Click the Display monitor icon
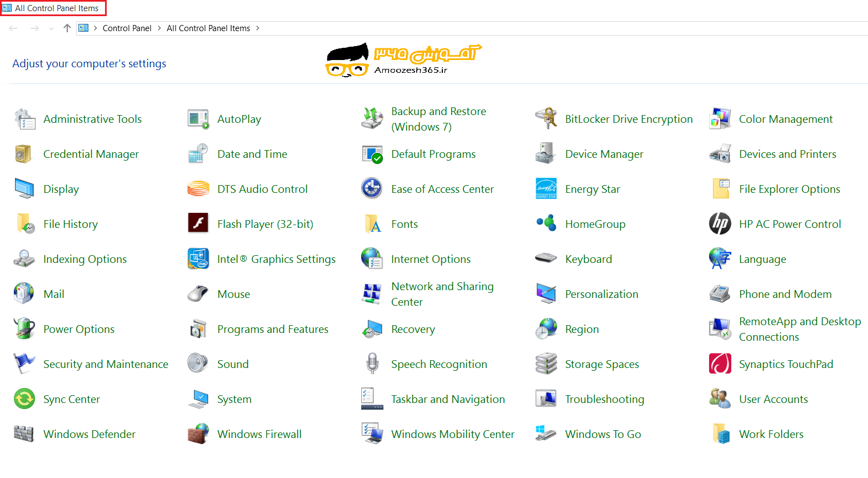 click(x=24, y=189)
